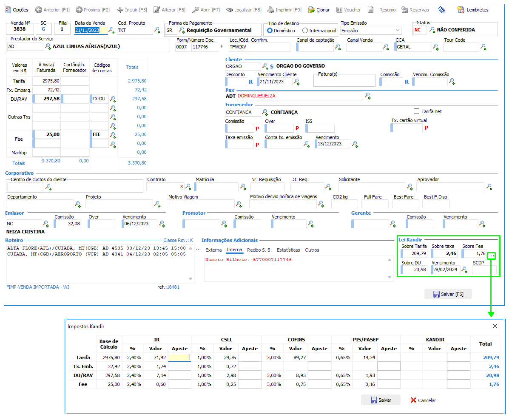Open the Promotor lookup icon

224,224
